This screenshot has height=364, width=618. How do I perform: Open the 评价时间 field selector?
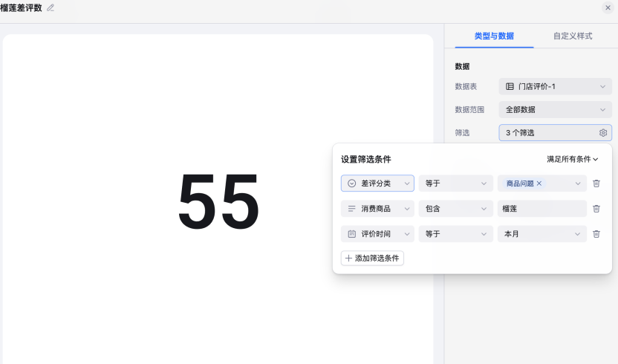tap(377, 234)
